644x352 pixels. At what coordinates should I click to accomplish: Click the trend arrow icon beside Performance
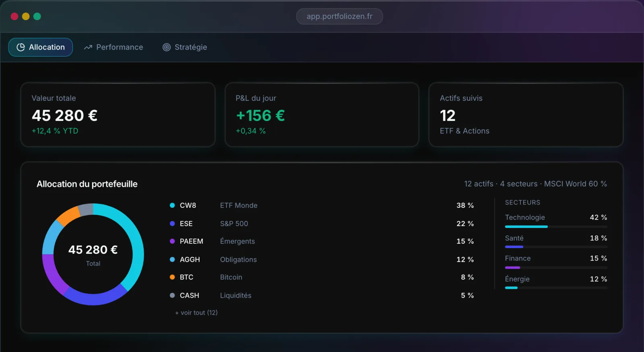88,47
